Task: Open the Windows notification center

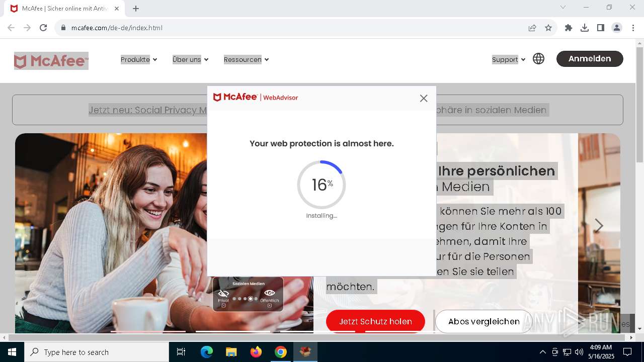Action: 627,352
